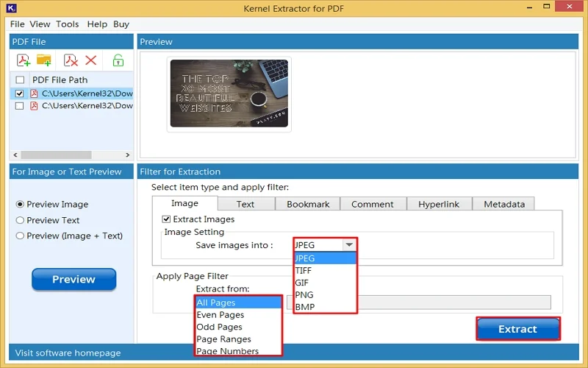Close the Kernel Extractor window

click(x=569, y=7)
